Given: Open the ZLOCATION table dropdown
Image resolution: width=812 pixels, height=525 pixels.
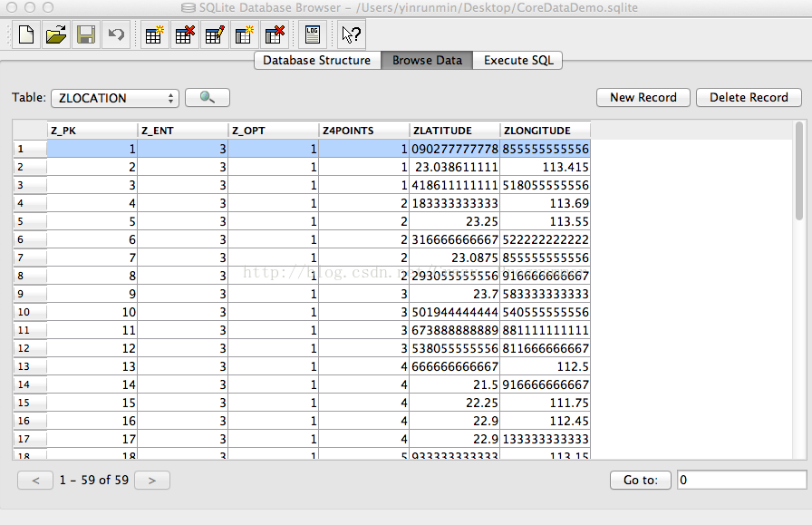Looking at the screenshot, I should [x=115, y=98].
